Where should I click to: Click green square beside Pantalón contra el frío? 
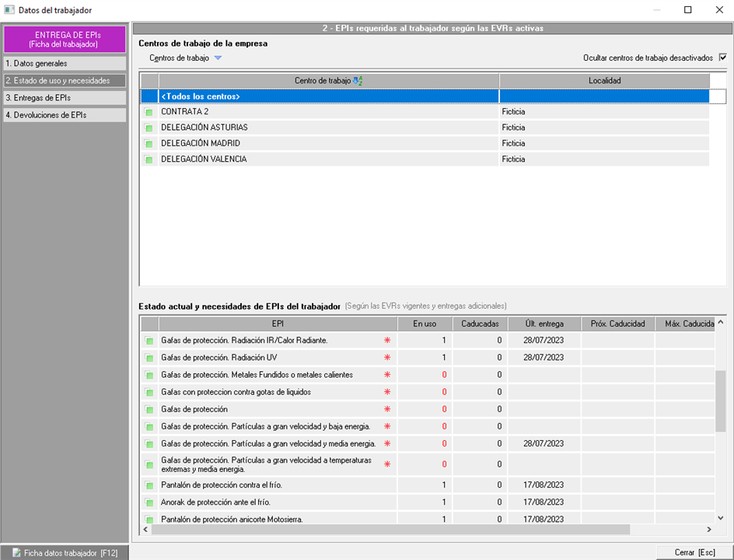coord(149,485)
